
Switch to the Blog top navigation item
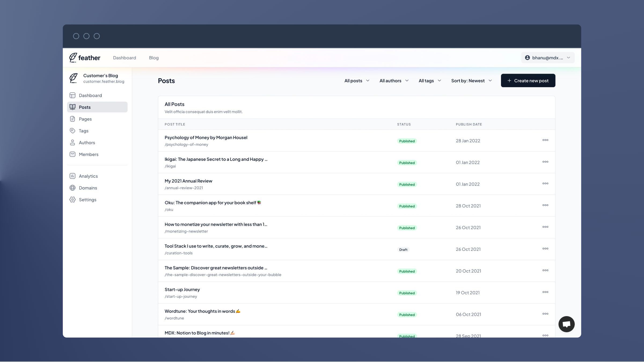154,58
